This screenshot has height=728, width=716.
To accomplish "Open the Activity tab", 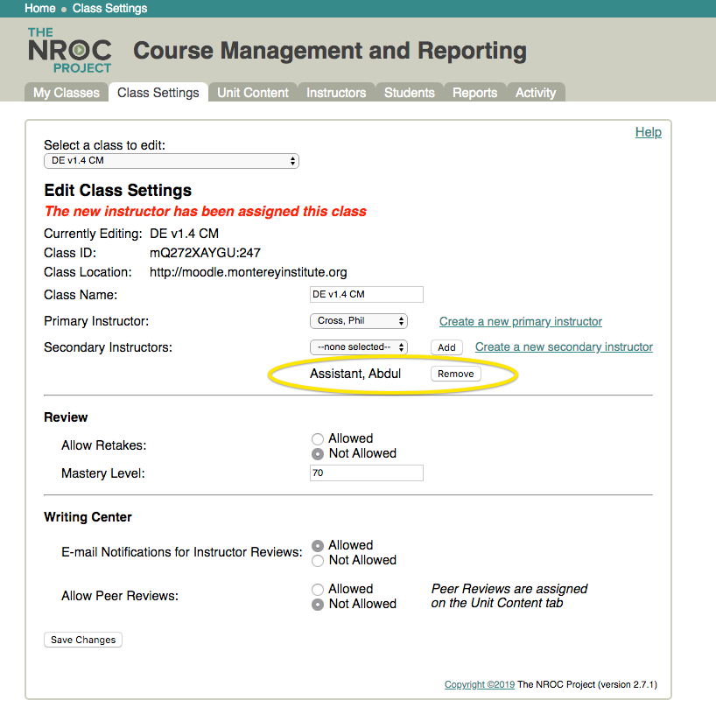I will (536, 93).
